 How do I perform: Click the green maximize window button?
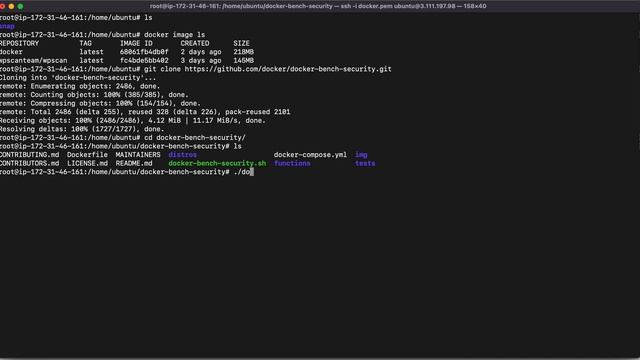[20, 6]
